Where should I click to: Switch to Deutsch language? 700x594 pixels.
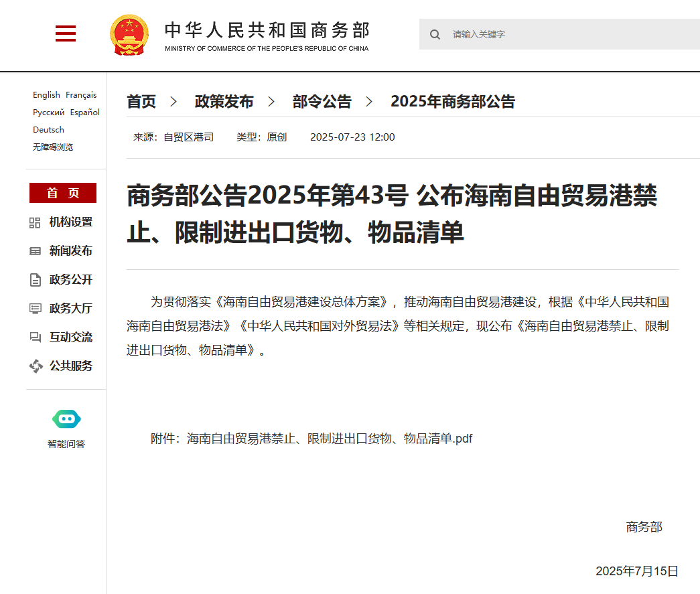[x=49, y=129]
